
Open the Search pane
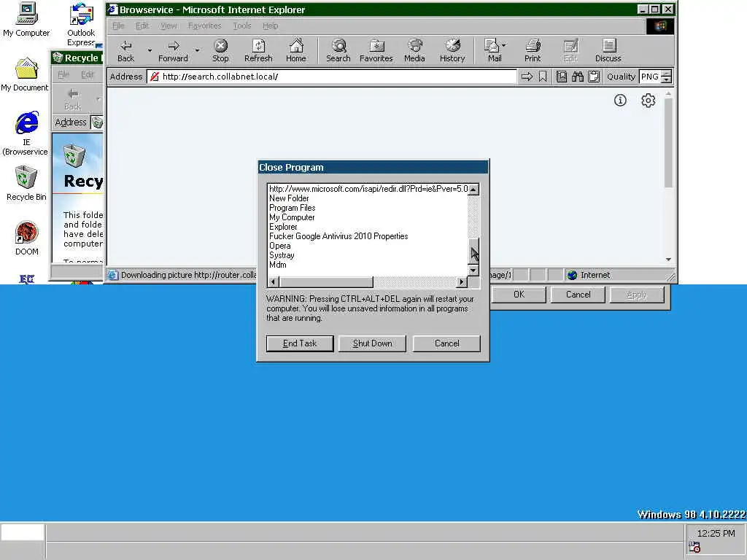[338, 51]
